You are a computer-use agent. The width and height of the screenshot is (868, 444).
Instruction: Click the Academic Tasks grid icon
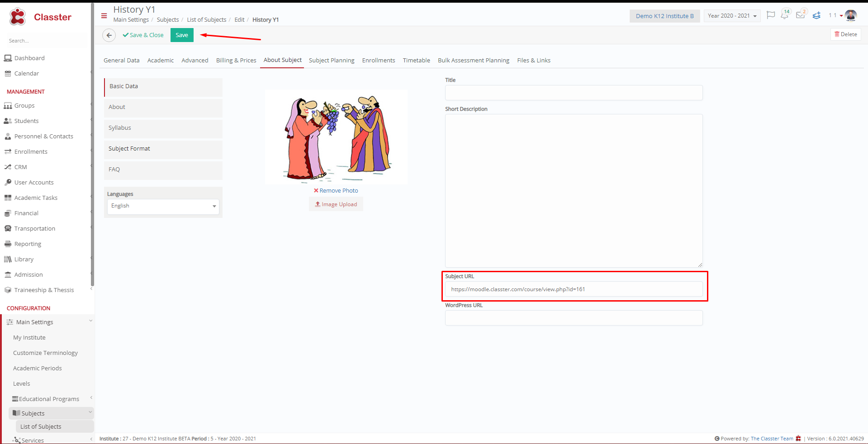(x=8, y=198)
